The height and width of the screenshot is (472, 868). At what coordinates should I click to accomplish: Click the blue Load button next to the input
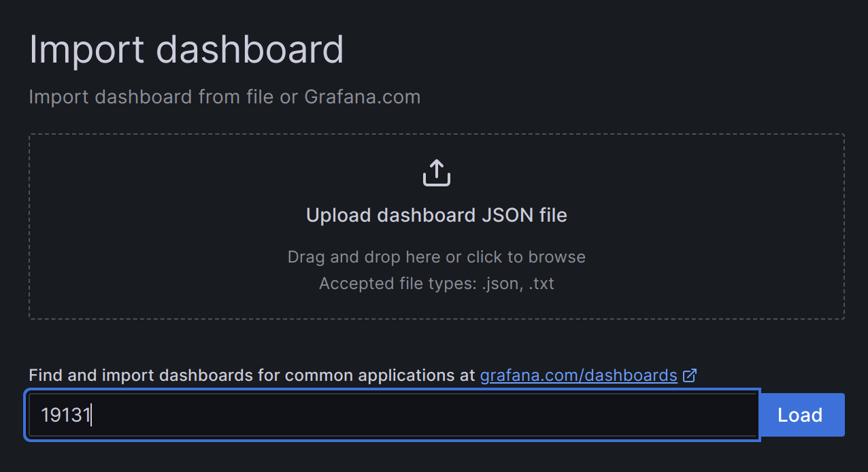pyautogui.click(x=801, y=415)
